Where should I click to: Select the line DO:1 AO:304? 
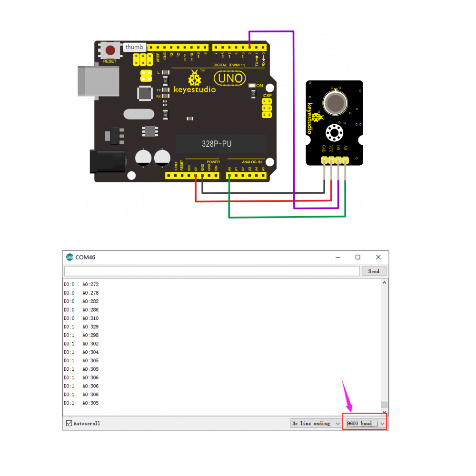click(x=81, y=352)
